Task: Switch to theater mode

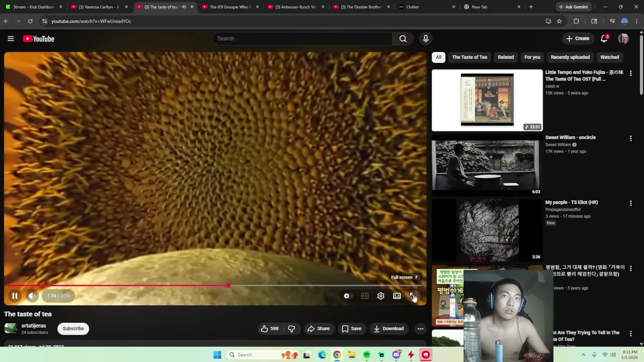Action: point(397,296)
